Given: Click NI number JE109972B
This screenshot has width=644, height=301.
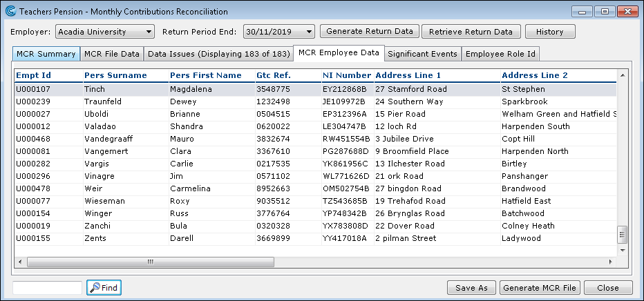Looking at the screenshot, I should [348, 101].
